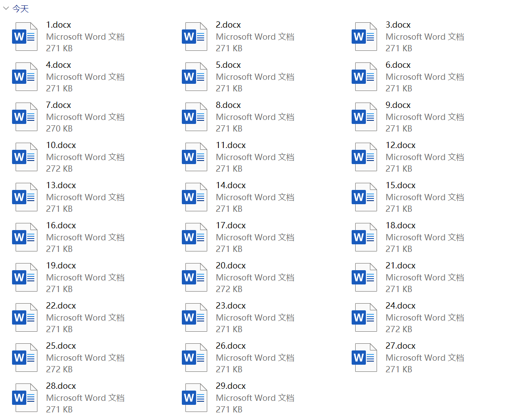This screenshot has height=420, width=529.
Task: Select the Word icon of 11.docx
Action: 194,157
